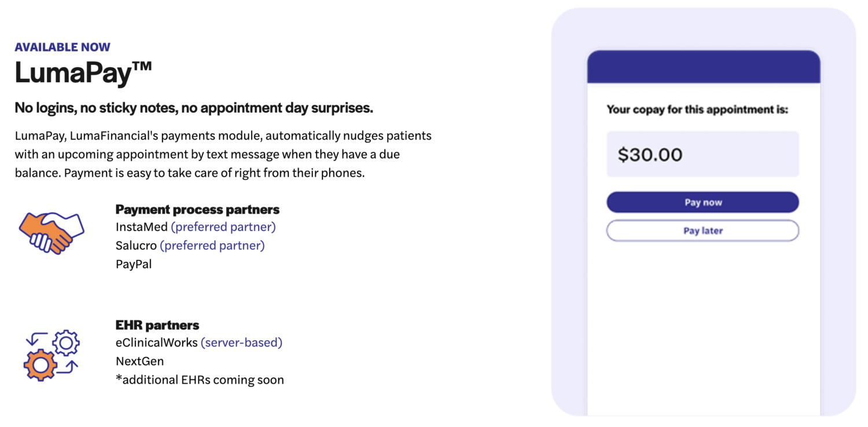Select the $30.00 copay amount field
Viewport: 868px width, 427px height.
pos(703,154)
